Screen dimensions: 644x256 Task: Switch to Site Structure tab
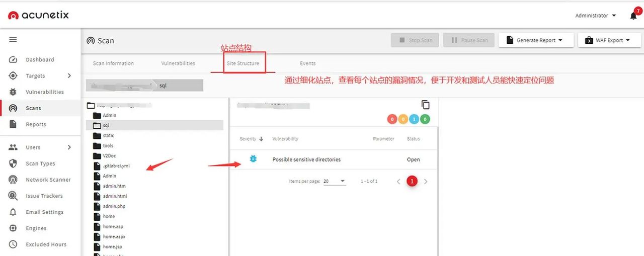coord(243,63)
